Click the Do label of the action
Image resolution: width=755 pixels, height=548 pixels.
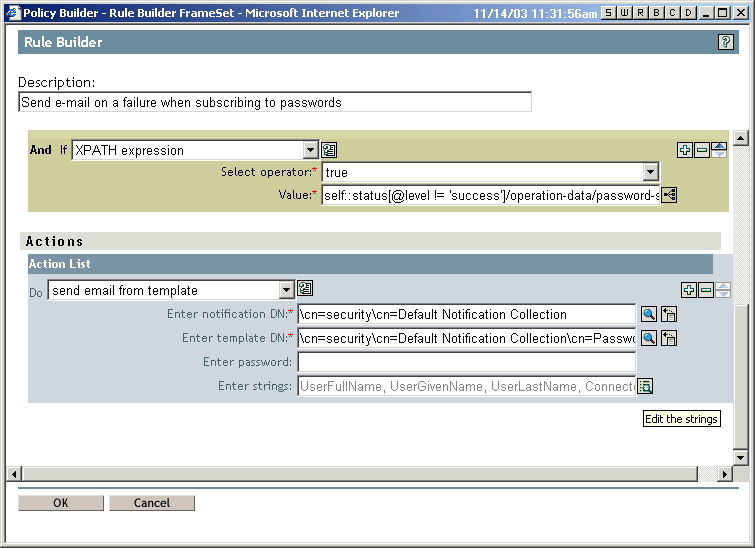36,293
